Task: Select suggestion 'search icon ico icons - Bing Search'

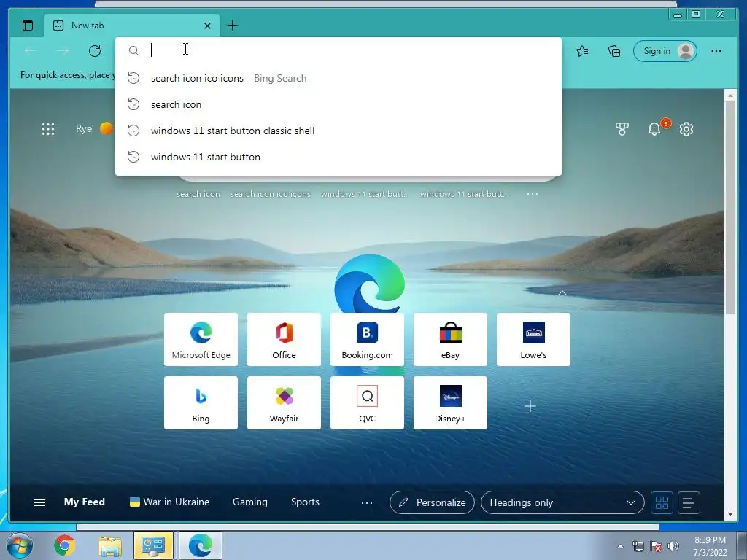Action: 338,78
